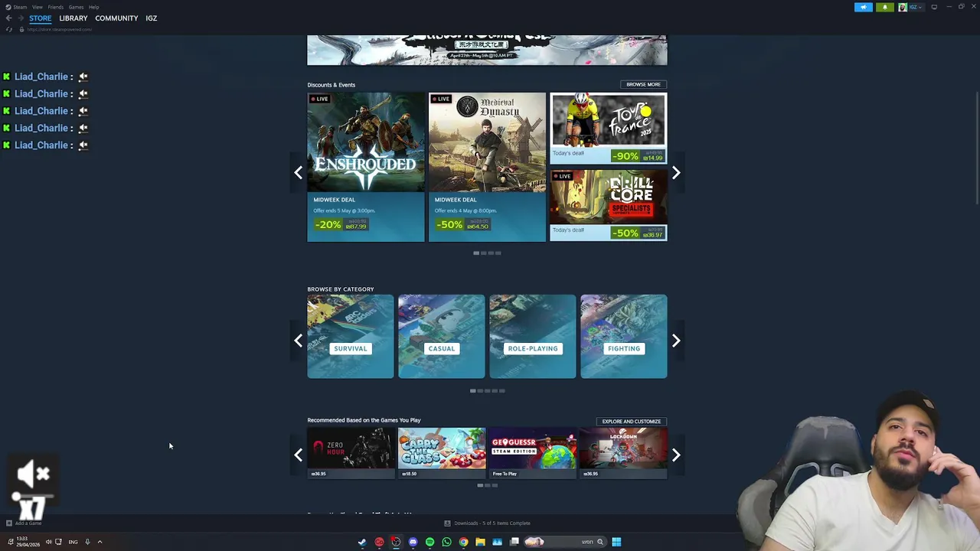
Task: Open the announcements megaphone button
Action: pos(863,7)
